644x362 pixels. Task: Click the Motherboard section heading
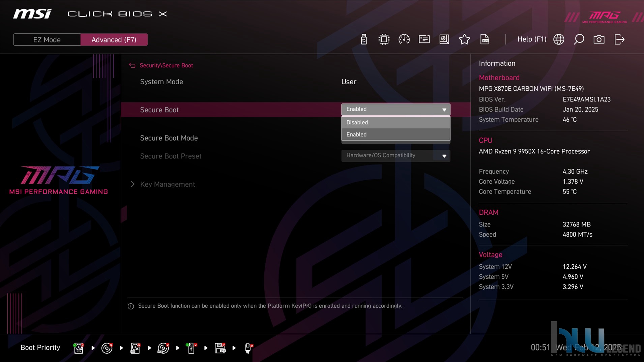coord(499,78)
